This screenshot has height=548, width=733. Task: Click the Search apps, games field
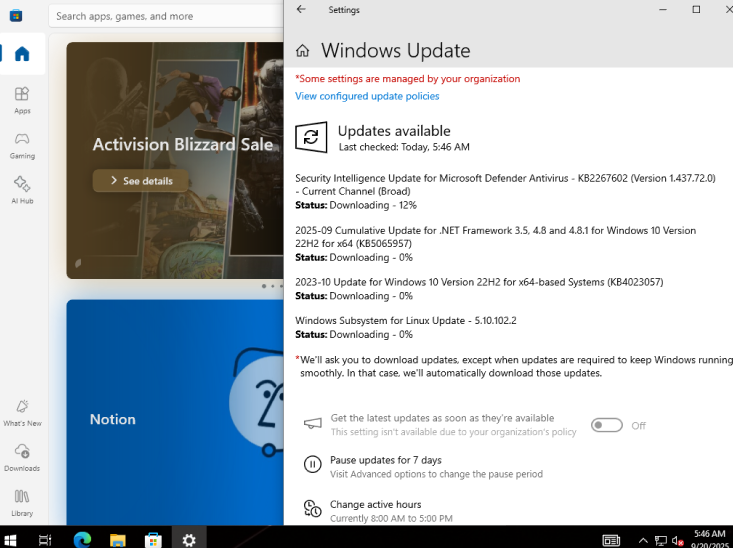pos(166,16)
